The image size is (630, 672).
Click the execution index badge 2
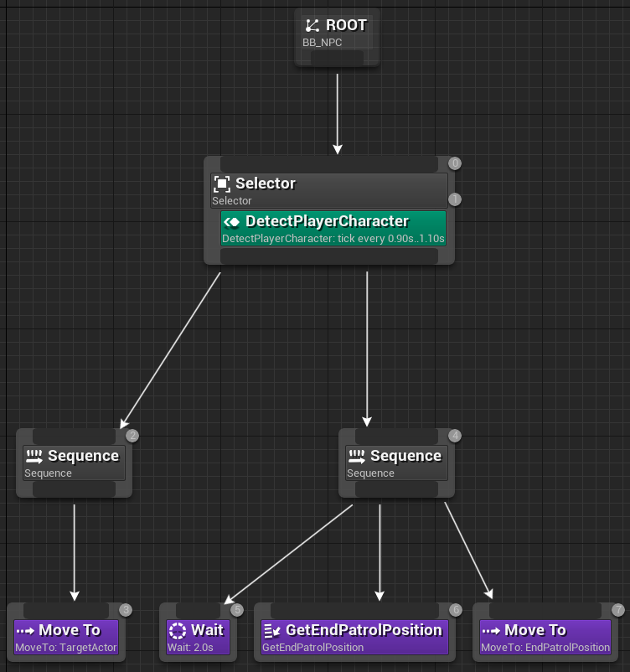(132, 436)
